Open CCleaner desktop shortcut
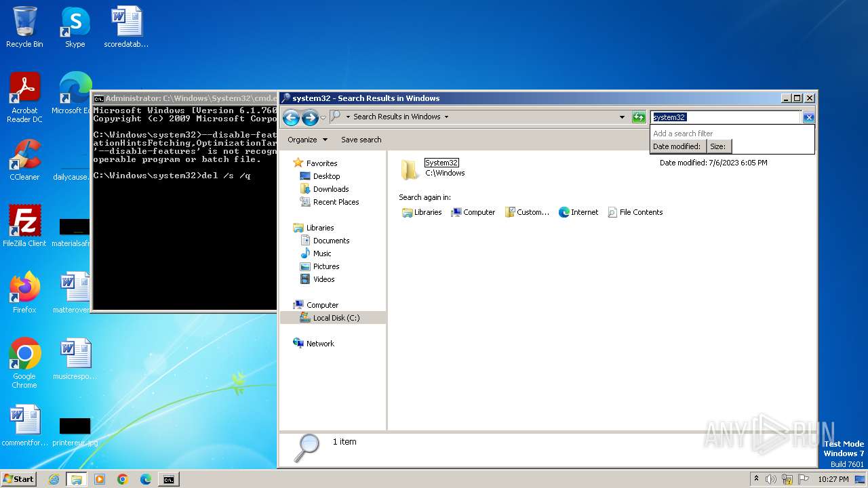Screen dimensions: 868x488 (24, 160)
